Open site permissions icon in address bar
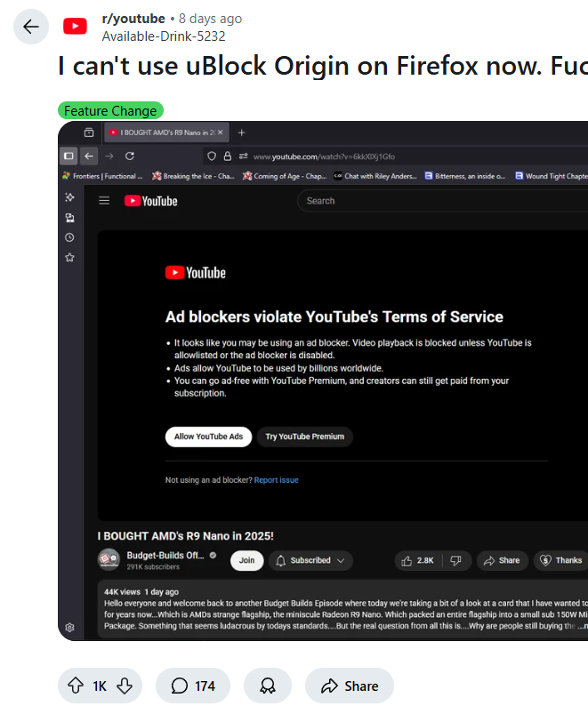Viewport: 588px width, 722px height. point(244,156)
